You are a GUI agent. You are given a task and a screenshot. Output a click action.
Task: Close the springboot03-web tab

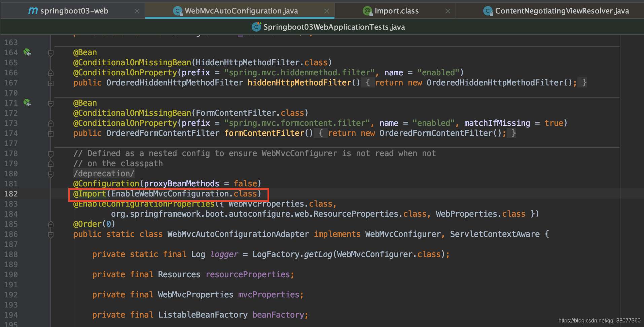click(x=137, y=11)
